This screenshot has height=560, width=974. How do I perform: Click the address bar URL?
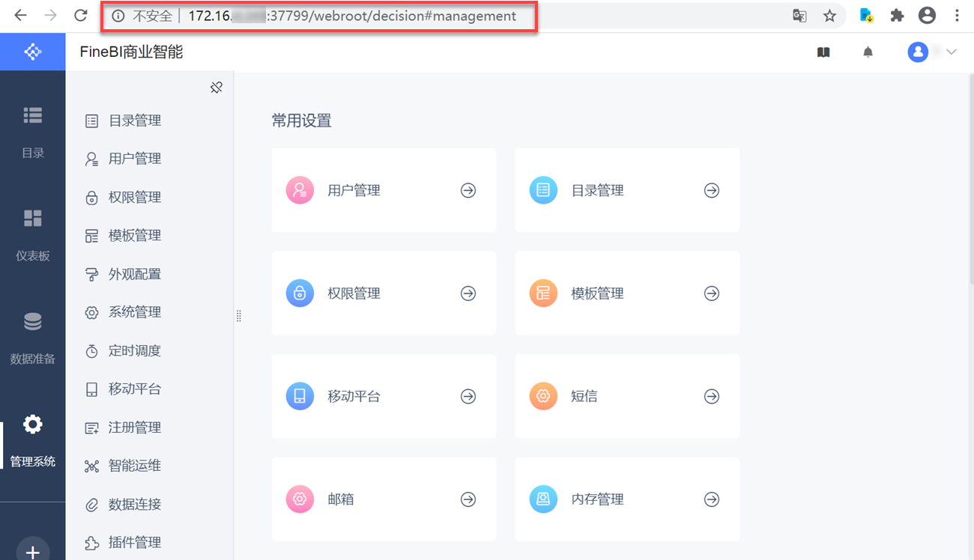click(x=352, y=16)
